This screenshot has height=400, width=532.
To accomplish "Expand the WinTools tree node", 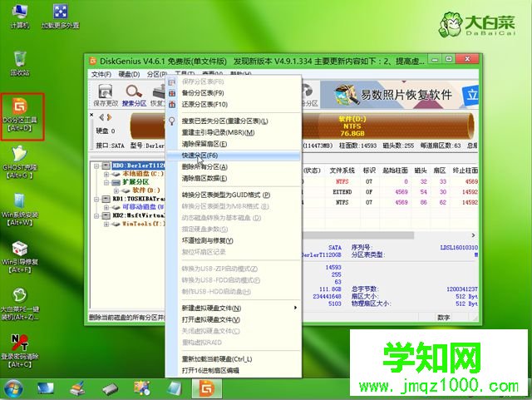I will 106,224.
